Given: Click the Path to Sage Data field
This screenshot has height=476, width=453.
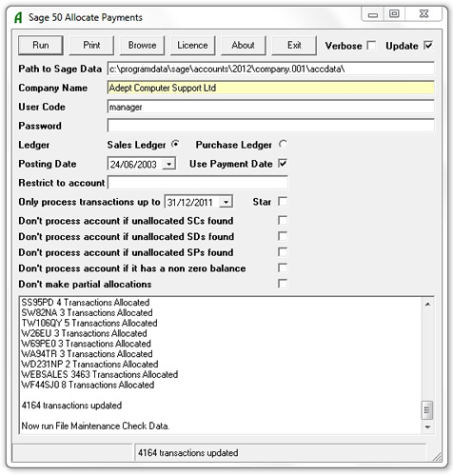Looking at the screenshot, I should pyautogui.click(x=270, y=69).
